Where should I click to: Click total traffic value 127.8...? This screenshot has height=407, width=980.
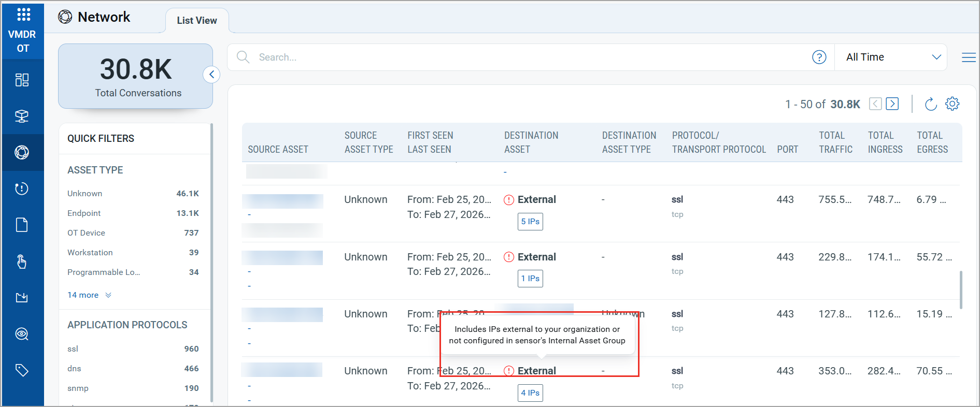tap(835, 314)
